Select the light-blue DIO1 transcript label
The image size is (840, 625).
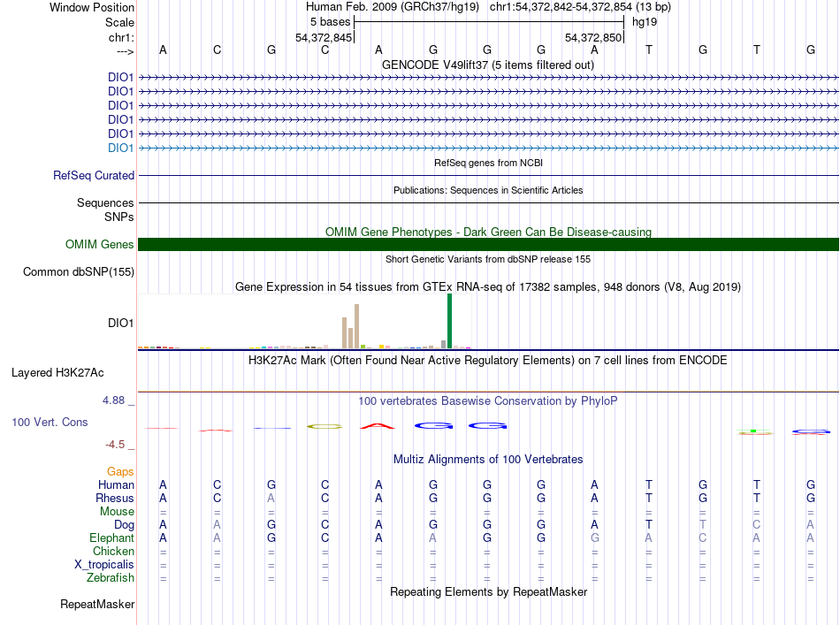coord(120,148)
